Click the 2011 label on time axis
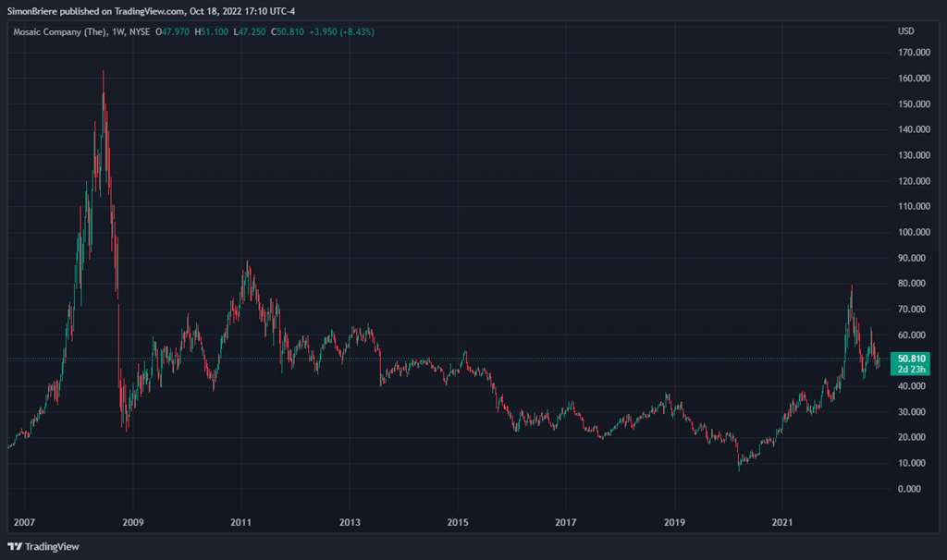947x560 pixels. [241, 522]
